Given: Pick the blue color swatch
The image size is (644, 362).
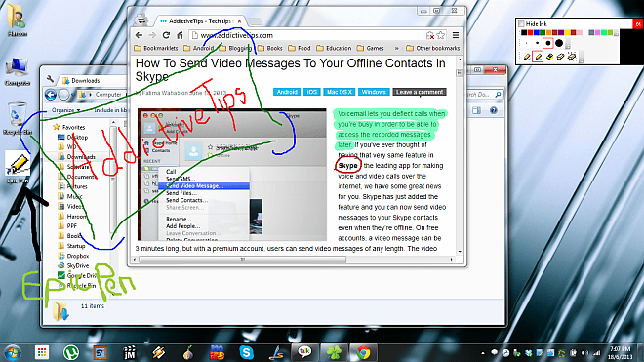Looking at the screenshot, I should [537, 32].
